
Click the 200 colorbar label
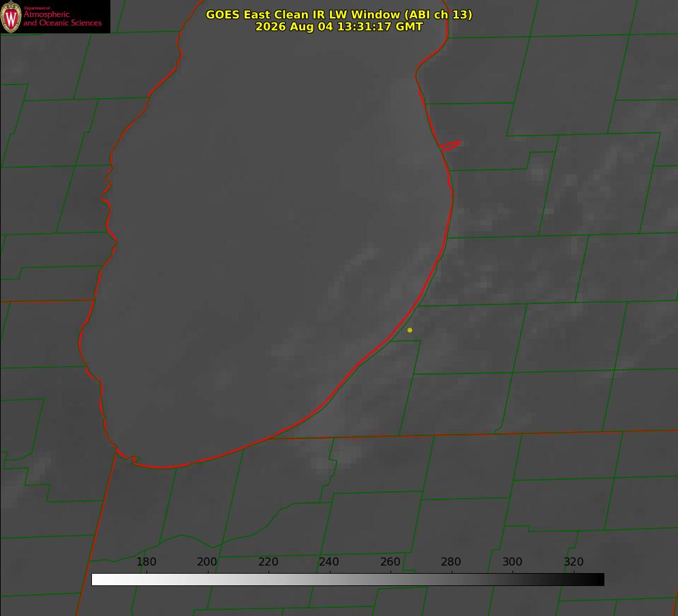pyautogui.click(x=206, y=561)
